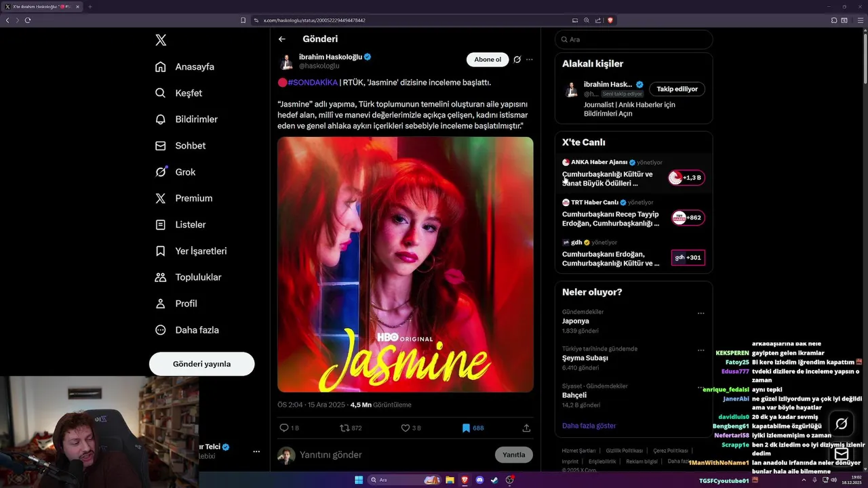Click share icon in address bar

598,20
